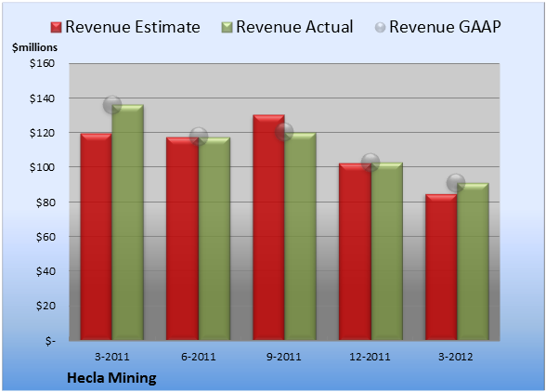Click the red estimate bar for 9-2011
The height and width of the screenshot is (392, 546).
[268, 228]
